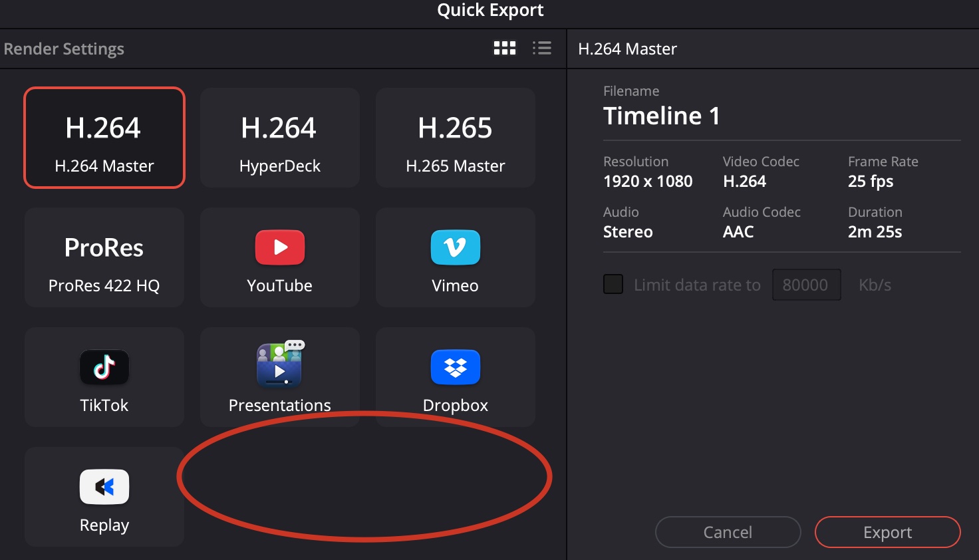The image size is (979, 560).
Task: Select the H.264 Master preset tile
Action: (104, 138)
